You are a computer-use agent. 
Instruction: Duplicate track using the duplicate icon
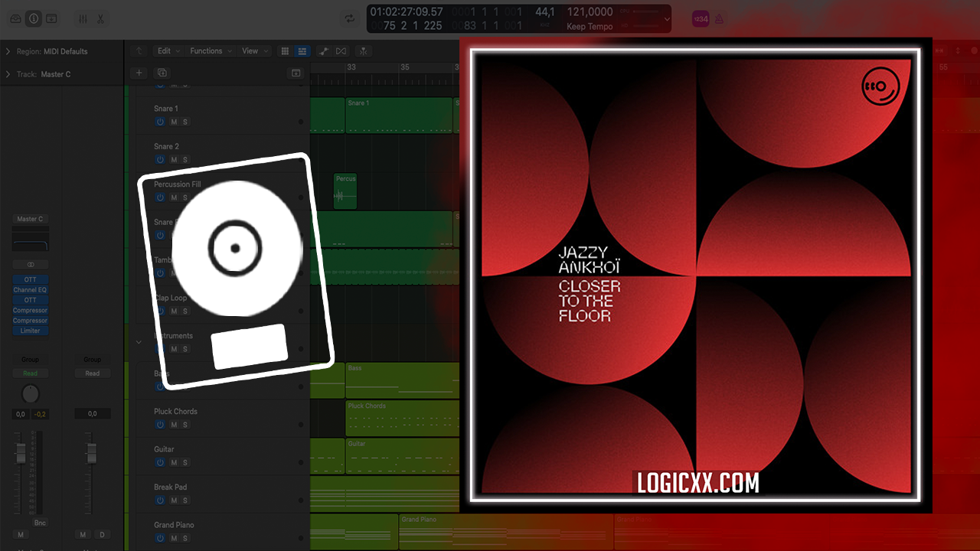162,73
